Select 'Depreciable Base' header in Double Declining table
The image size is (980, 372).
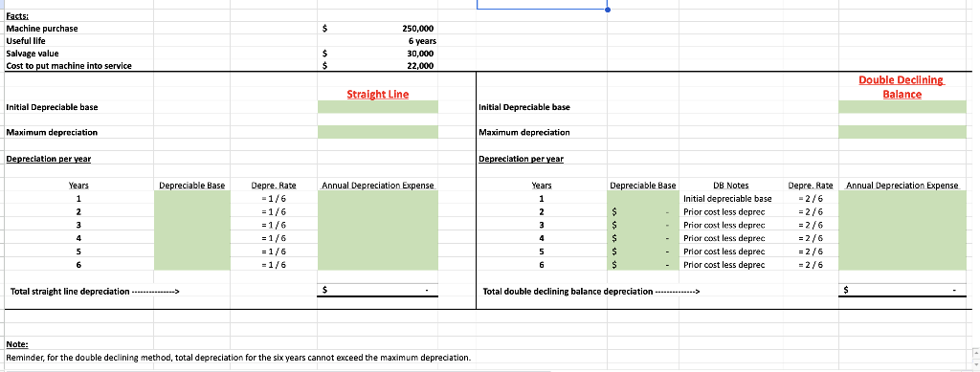click(642, 186)
